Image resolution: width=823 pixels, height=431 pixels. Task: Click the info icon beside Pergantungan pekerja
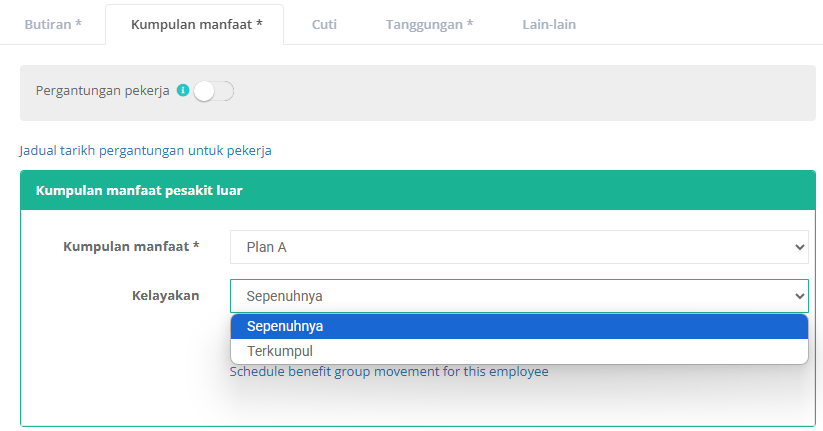pos(183,91)
